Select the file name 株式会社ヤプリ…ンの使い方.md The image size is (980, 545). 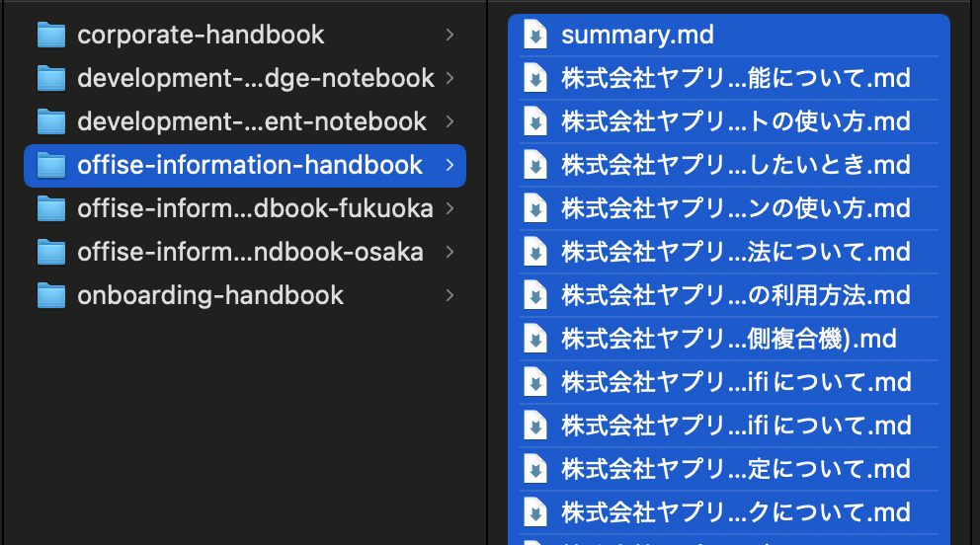pyautogui.click(x=736, y=208)
